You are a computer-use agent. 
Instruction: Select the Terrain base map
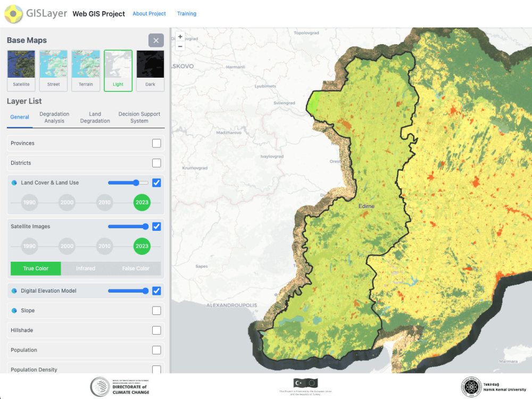coord(86,71)
